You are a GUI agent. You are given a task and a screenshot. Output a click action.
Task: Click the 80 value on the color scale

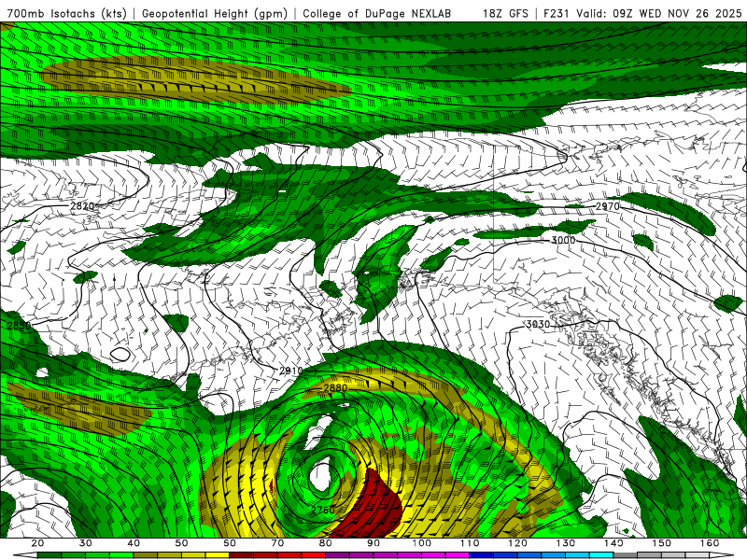pyautogui.click(x=326, y=543)
